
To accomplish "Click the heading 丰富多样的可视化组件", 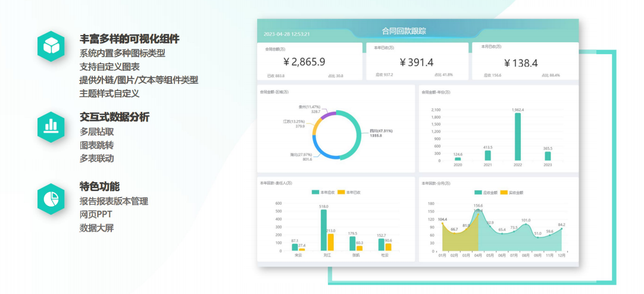I will pos(129,39).
